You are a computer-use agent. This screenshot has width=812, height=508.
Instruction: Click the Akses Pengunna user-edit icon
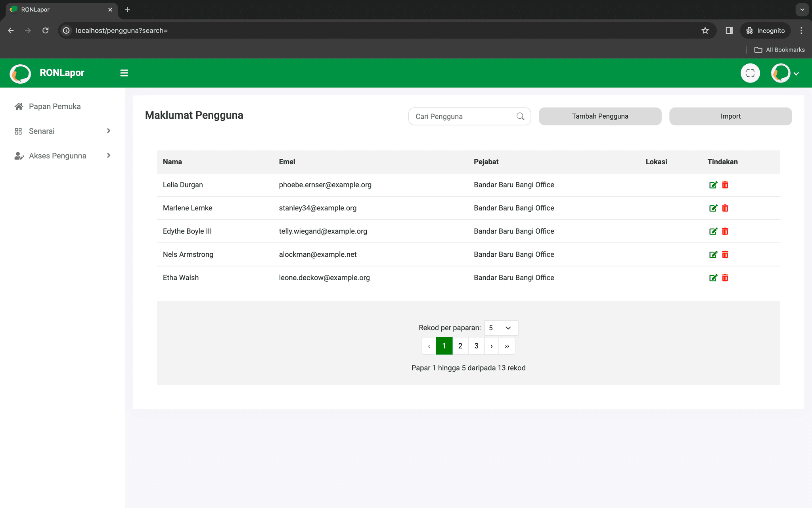(x=19, y=156)
